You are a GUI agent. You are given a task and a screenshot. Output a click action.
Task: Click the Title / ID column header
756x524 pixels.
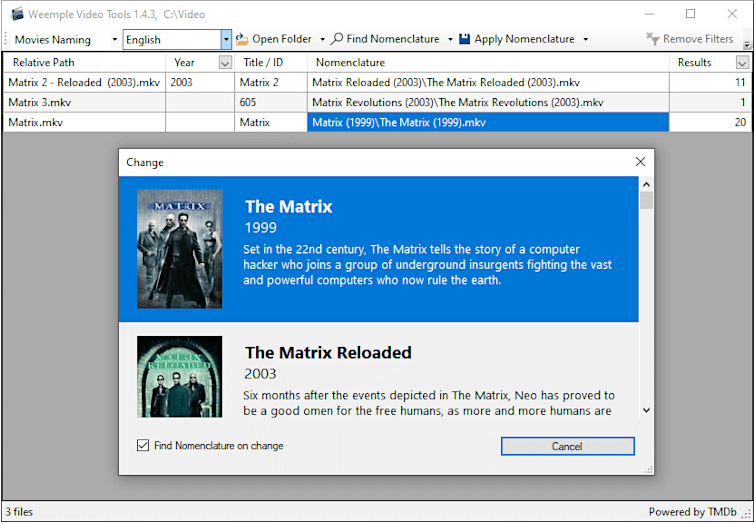point(271,63)
